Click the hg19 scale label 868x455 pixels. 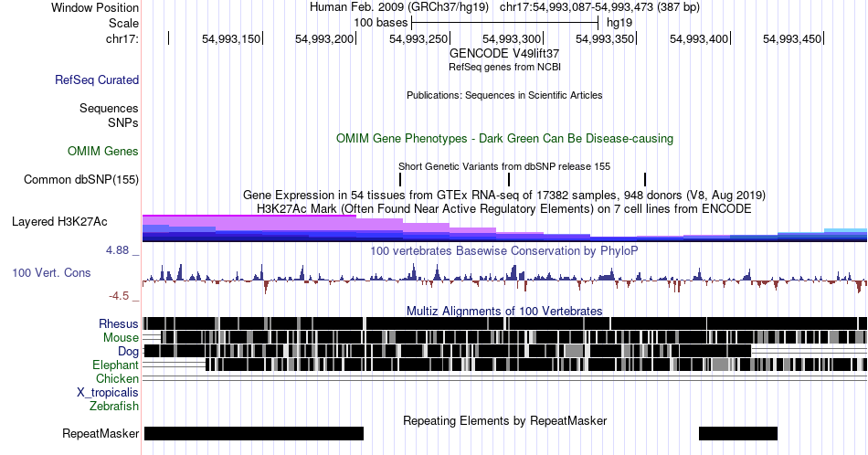pyautogui.click(x=619, y=23)
